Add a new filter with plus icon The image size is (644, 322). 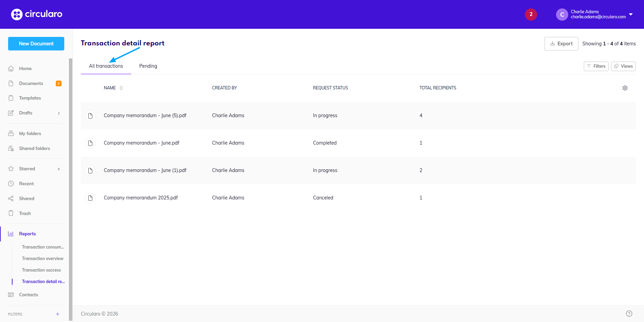58,314
